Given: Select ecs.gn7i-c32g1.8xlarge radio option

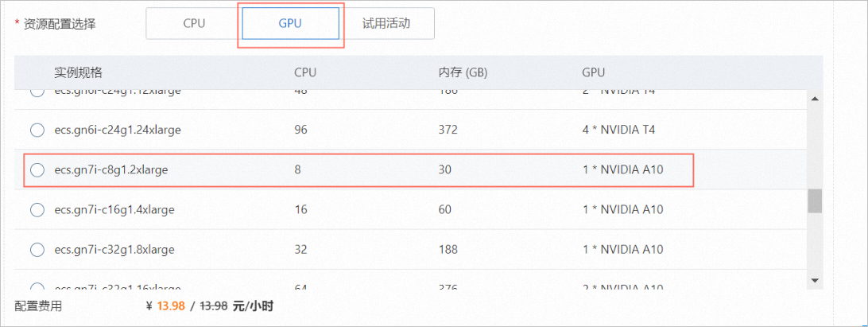Looking at the screenshot, I should [37, 250].
